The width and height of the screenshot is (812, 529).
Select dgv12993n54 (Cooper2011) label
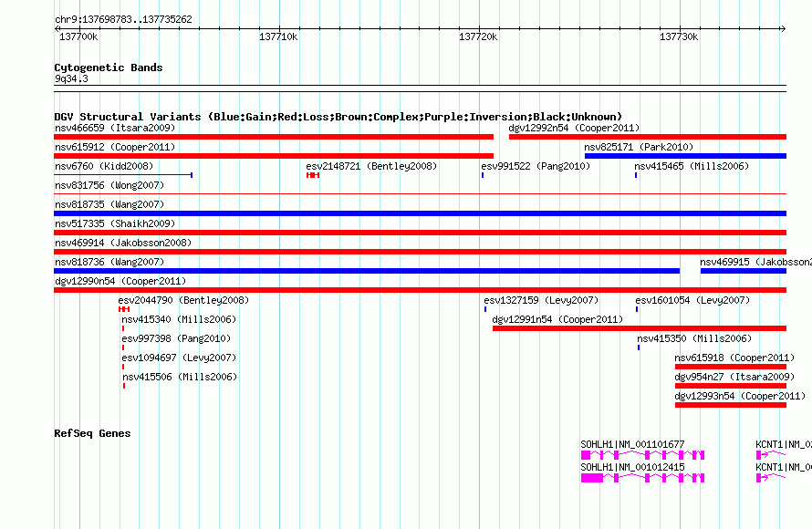[740, 396]
